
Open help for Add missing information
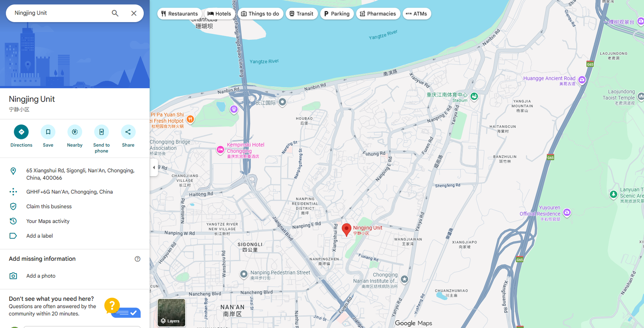[x=137, y=259]
